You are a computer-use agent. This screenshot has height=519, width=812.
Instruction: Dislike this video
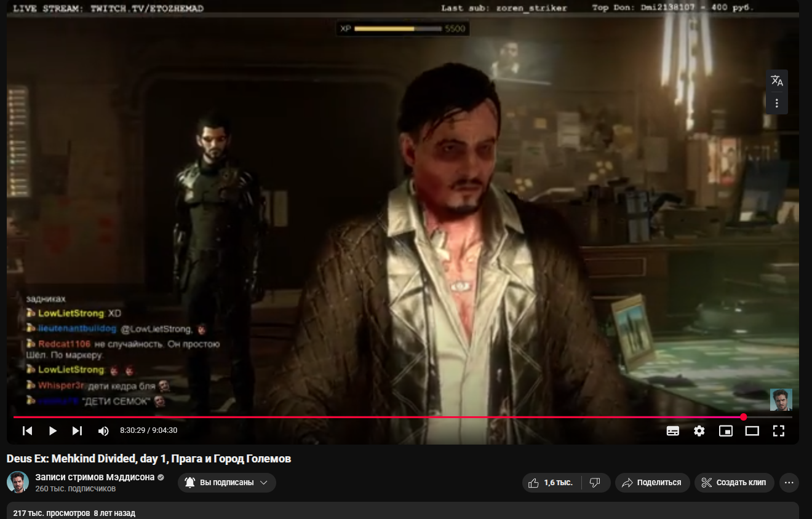[595, 483]
